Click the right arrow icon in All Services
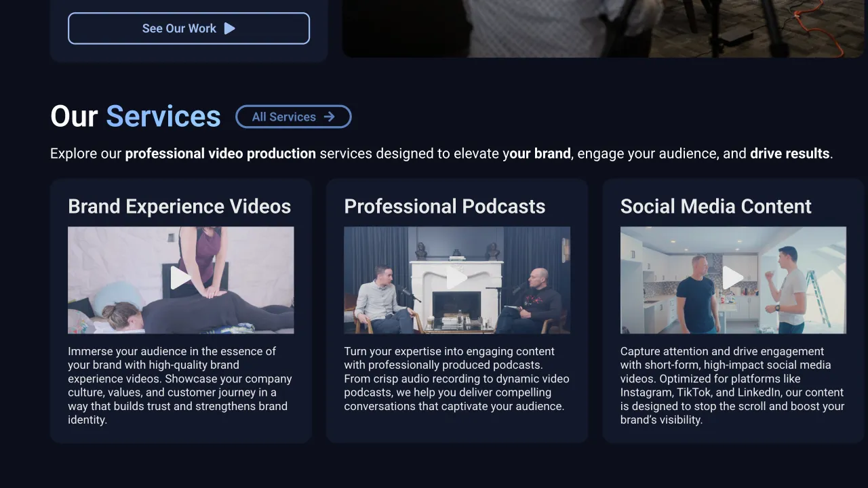The width and height of the screenshot is (868, 488). pos(329,117)
